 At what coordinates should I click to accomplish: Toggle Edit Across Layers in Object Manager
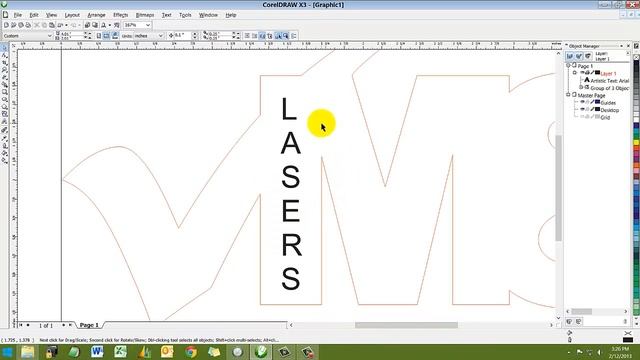579,56
